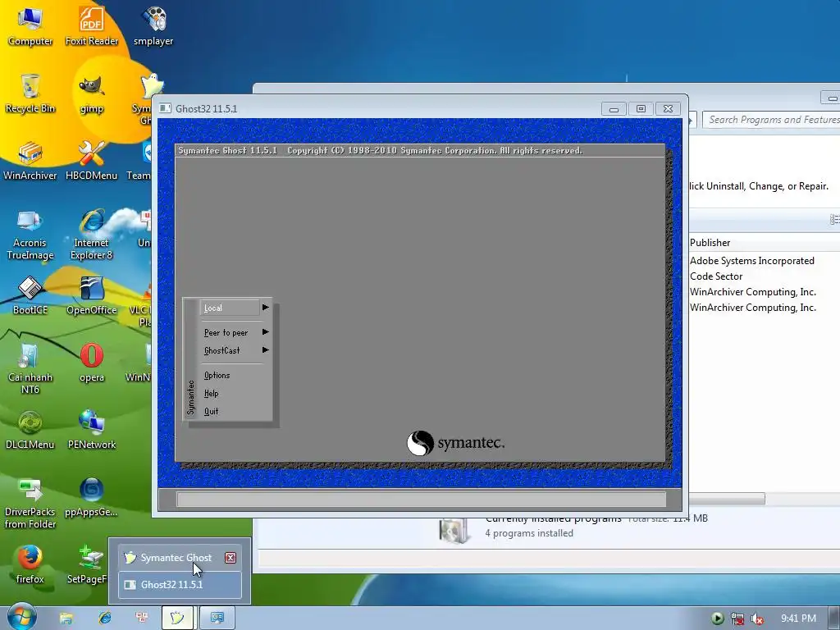The image size is (840, 630).
Task: Open the Foxit Reader desktop icon
Action: pos(92,25)
